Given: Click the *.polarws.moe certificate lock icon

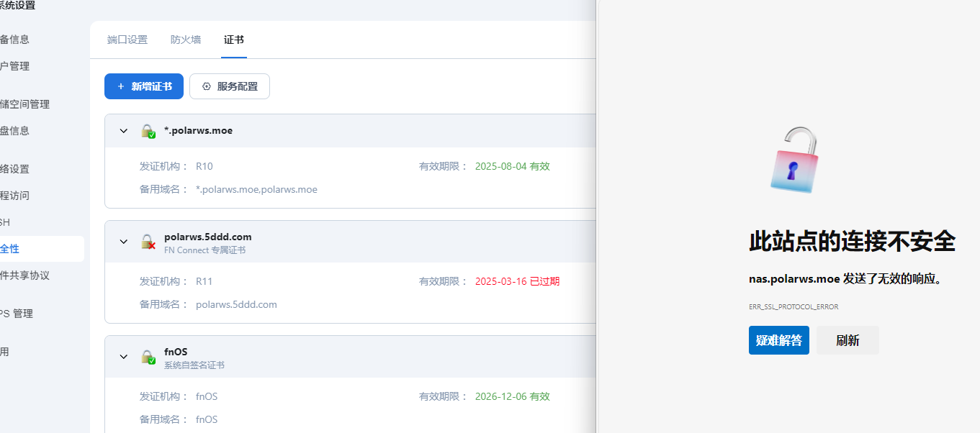Looking at the screenshot, I should (x=148, y=131).
